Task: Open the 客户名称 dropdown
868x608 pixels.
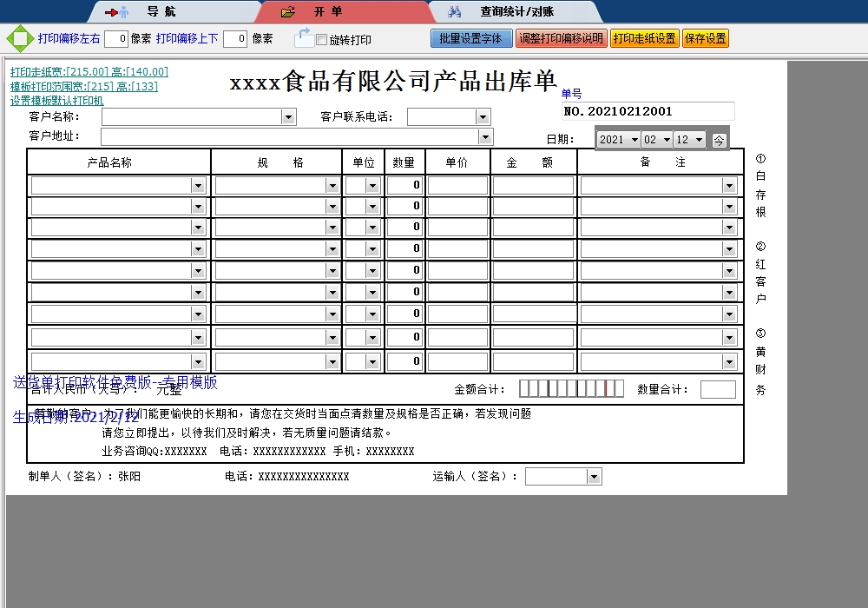Action: (289, 116)
